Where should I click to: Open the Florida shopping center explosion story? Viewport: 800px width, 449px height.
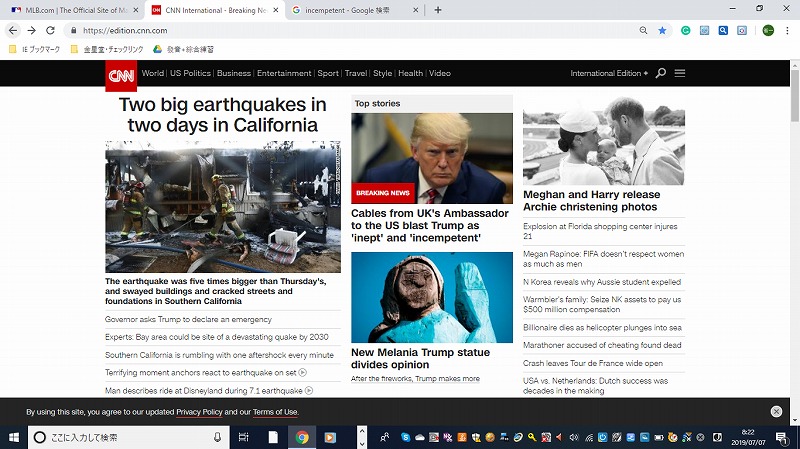point(600,231)
